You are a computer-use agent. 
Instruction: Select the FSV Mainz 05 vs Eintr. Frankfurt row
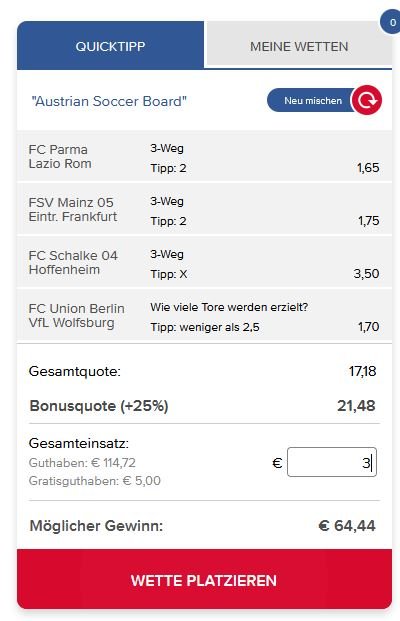tap(204, 210)
